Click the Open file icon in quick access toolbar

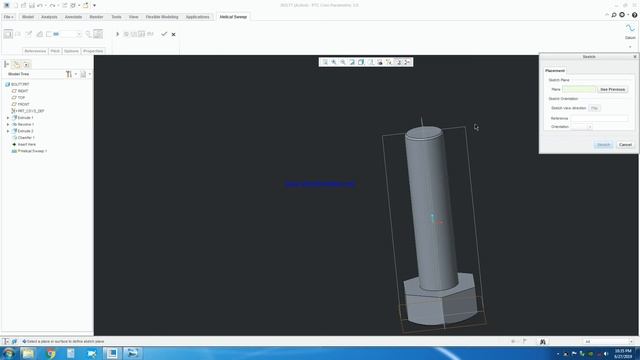23,5
